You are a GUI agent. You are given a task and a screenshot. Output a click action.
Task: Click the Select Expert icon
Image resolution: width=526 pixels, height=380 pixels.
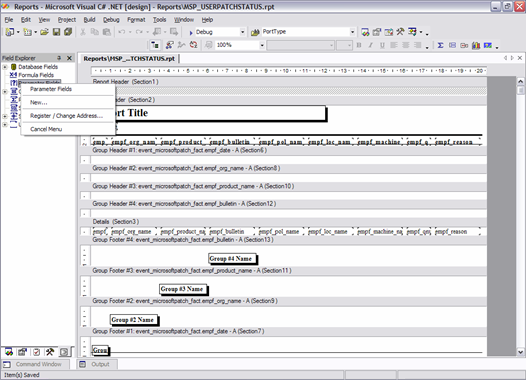pos(170,45)
